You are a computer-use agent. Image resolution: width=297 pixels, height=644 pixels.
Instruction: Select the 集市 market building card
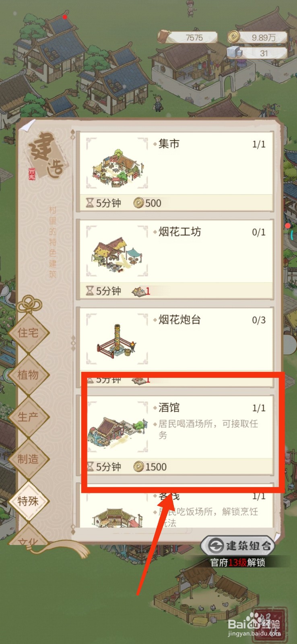[x=175, y=171]
